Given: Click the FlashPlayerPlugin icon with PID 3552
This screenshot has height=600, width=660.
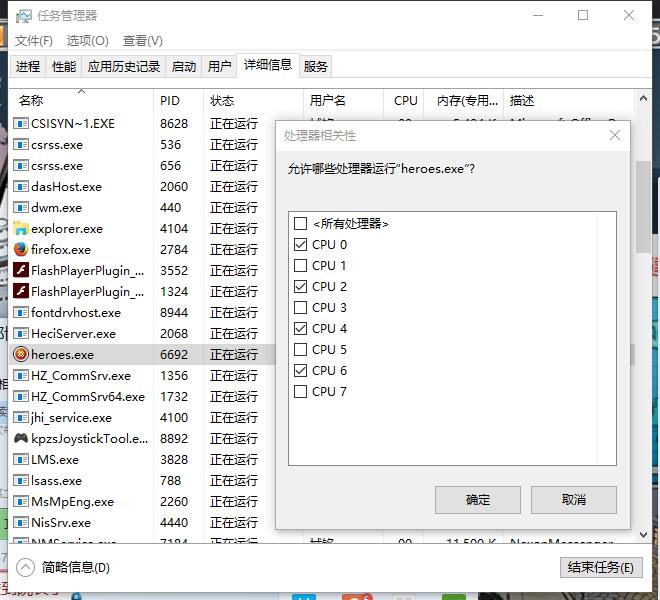Looking at the screenshot, I should pyautogui.click(x=21, y=270).
